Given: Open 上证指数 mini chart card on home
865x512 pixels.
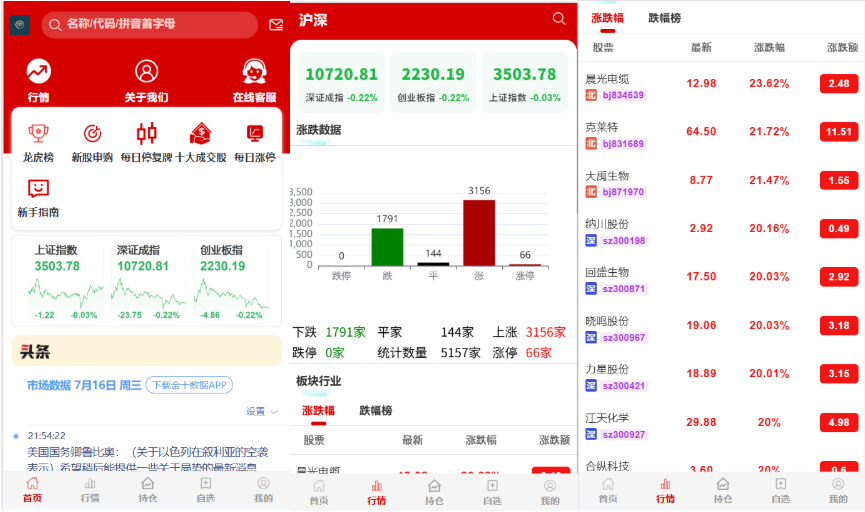Looking at the screenshot, I should (x=66, y=281).
